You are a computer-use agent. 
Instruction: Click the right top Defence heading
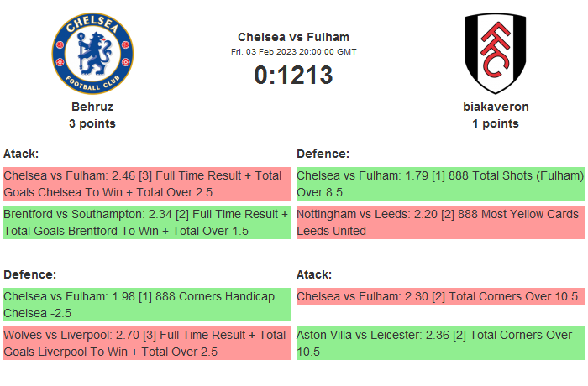(323, 154)
